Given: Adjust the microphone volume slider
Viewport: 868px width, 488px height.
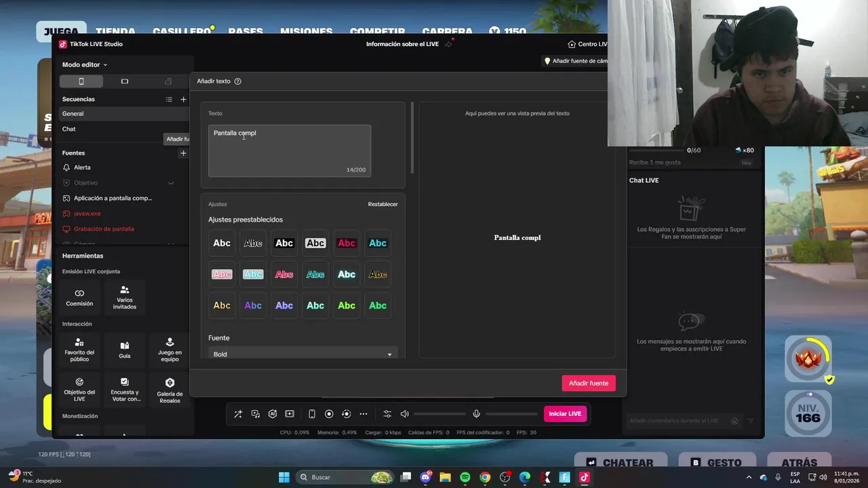Looking at the screenshot, I should tap(512, 414).
